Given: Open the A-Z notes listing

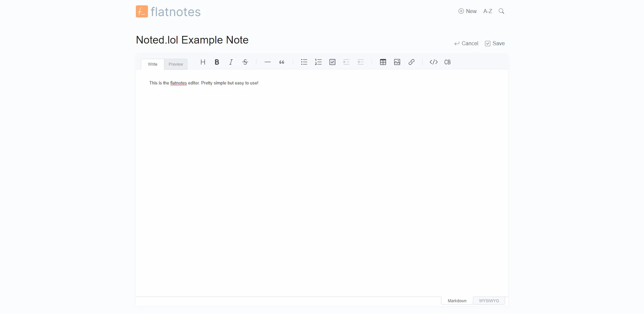Looking at the screenshot, I should pos(488,11).
